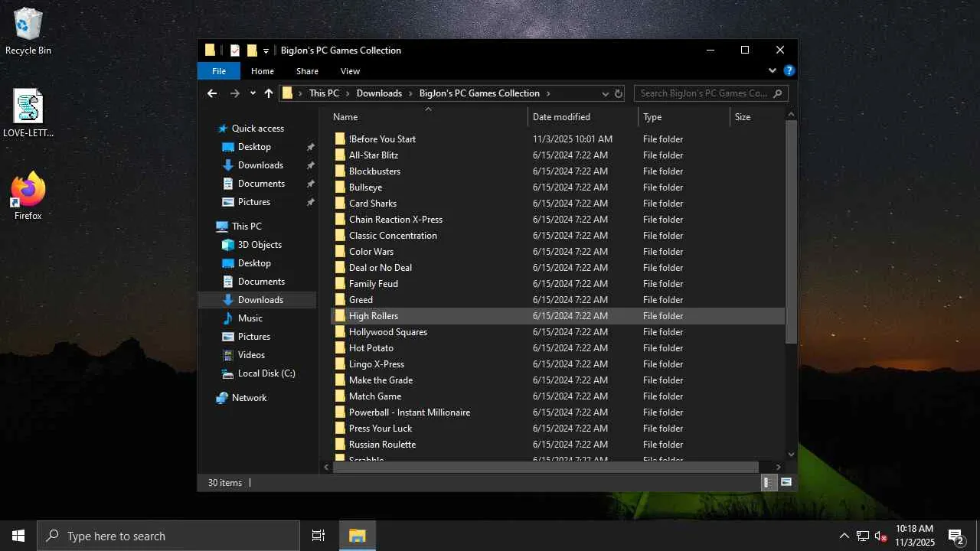Click the muted volume tray icon
The width and height of the screenshot is (980, 551).
[x=880, y=536]
